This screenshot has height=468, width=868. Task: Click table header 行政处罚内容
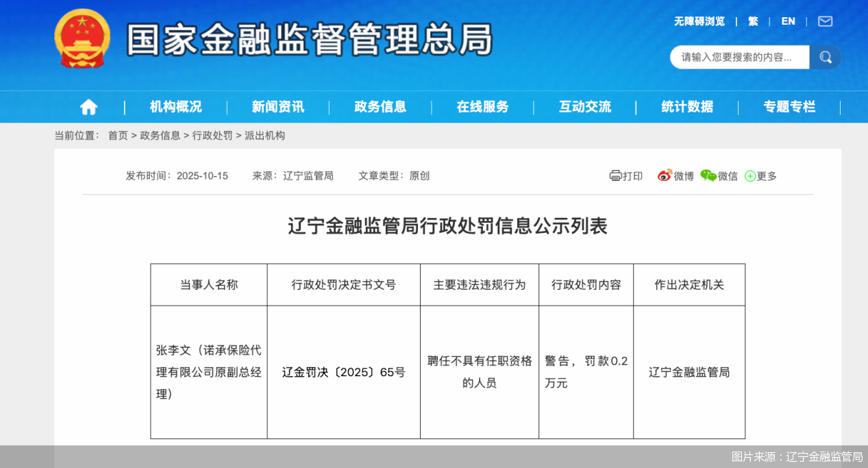586,284
